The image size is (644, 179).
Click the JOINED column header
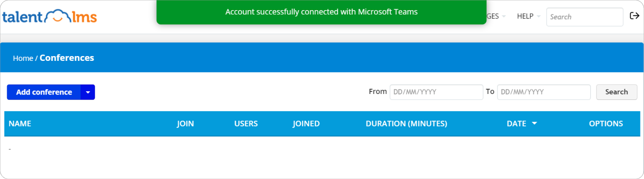306,124
